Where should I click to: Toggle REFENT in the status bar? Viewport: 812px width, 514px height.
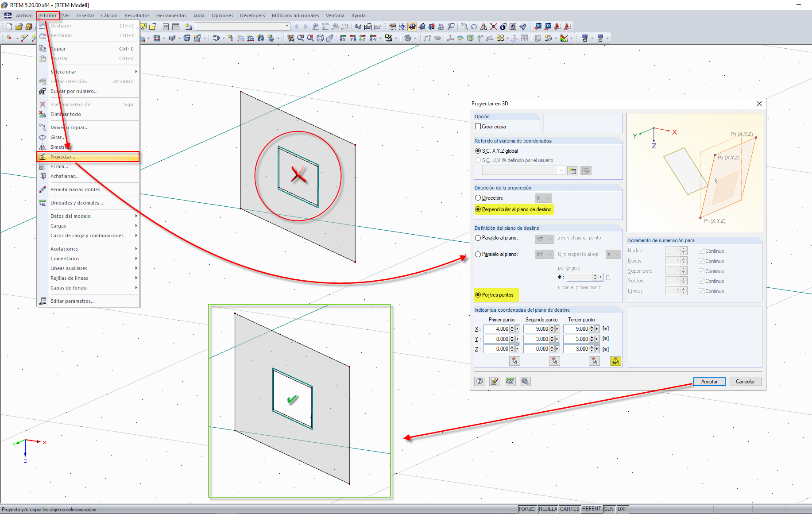[592, 509]
